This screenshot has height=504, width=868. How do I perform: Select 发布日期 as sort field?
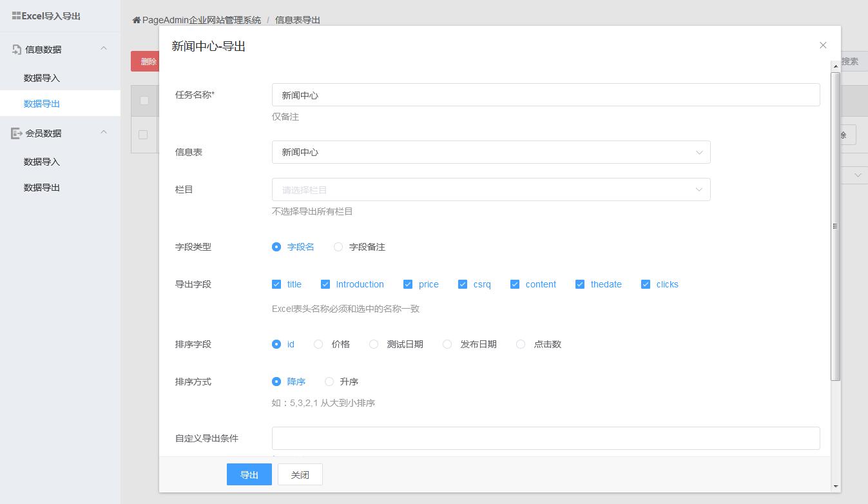tap(447, 344)
